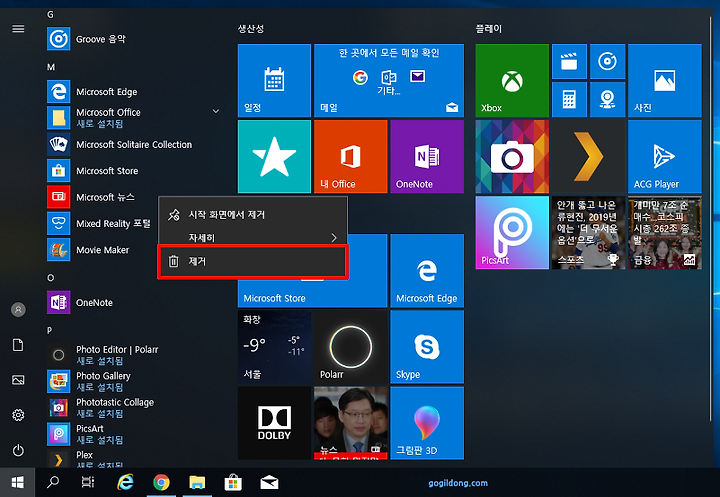Open the small Calculator tile
Viewport: 720px width, 497px height.
pos(569,99)
